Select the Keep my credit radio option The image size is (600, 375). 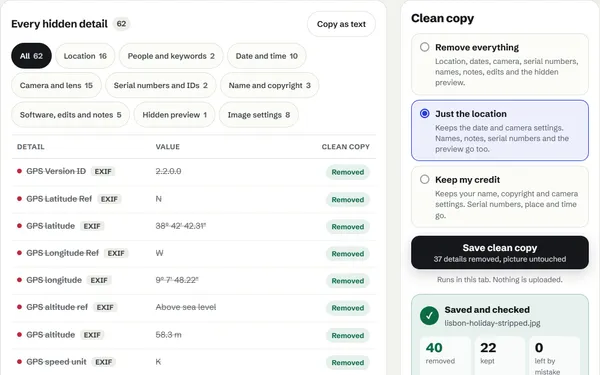pyautogui.click(x=424, y=179)
